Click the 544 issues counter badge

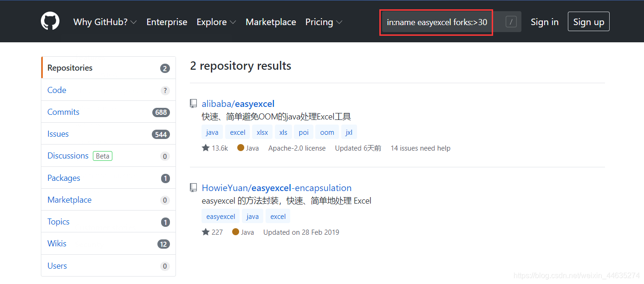pos(161,134)
